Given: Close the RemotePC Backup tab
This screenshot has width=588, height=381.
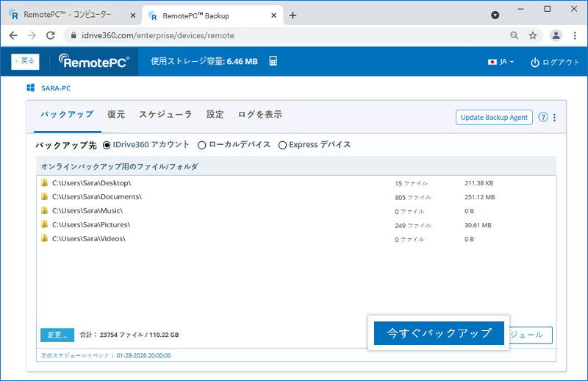Looking at the screenshot, I should click(273, 15).
